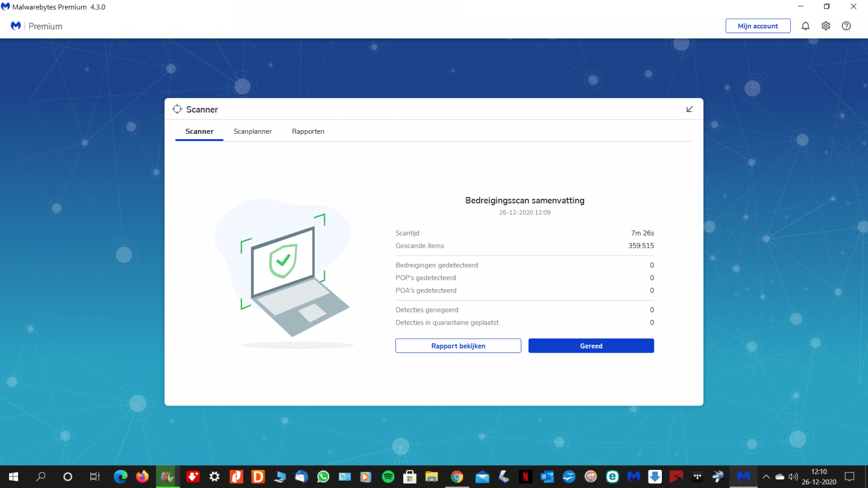The width and height of the screenshot is (868, 488).
Task: Open the taskbar clock and calendar
Action: pos(819,477)
